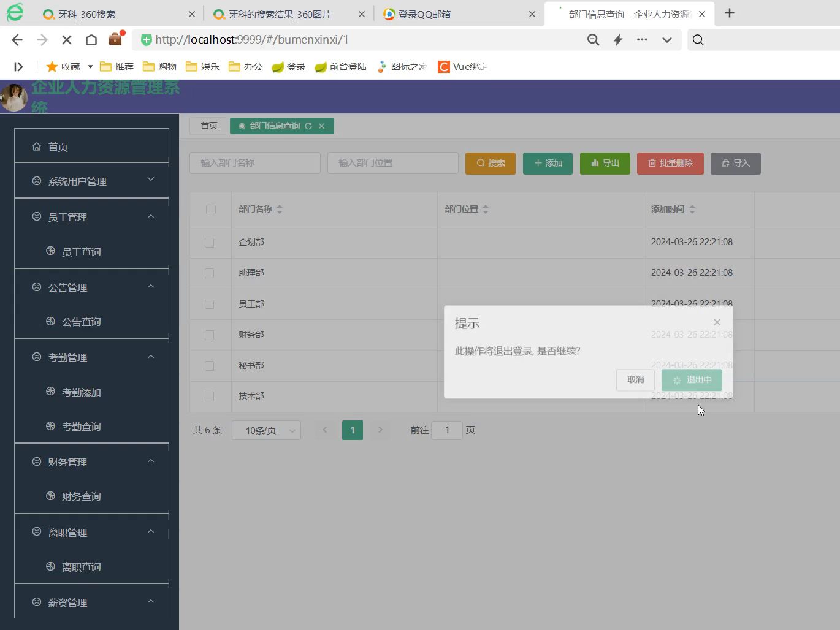Open 公告查询 submenu item
This screenshot has height=630, width=840.
coord(91,321)
